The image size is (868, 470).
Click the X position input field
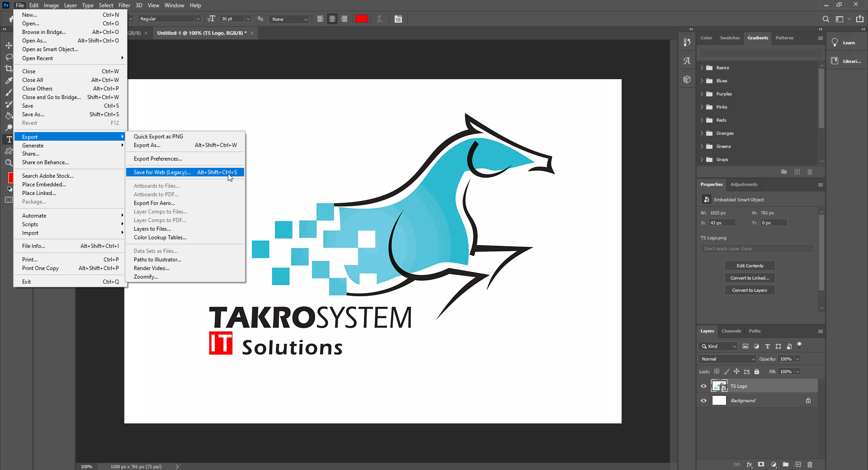pyautogui.click(x=722, y=223)
